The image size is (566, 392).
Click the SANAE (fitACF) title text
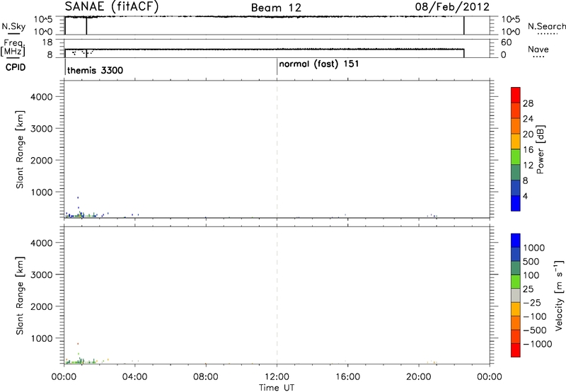(x=112, y=7)
